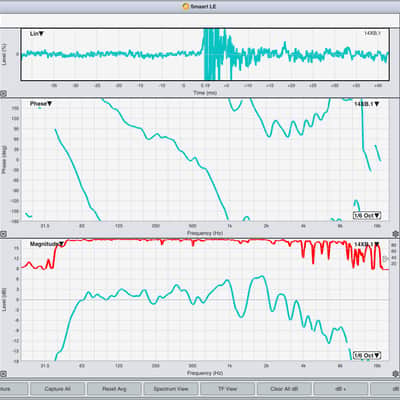Click the dB + button
The width and height of the screenshot is (400, 400).
click(341, 389)
